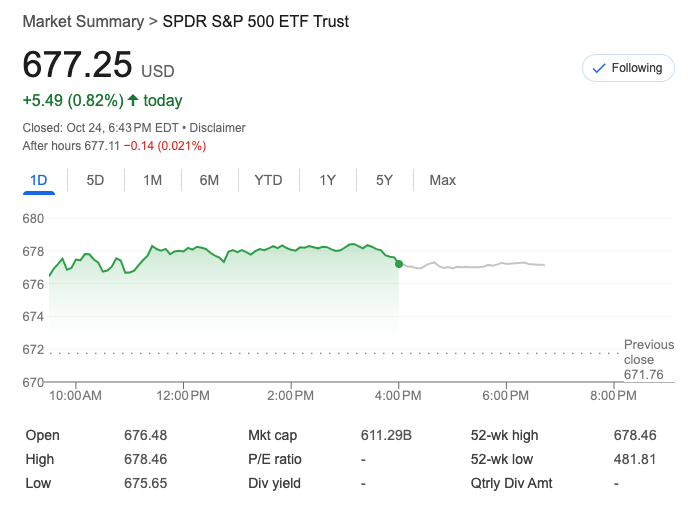Click the Market Summary breadcrumb

click(x=82, y=21)
